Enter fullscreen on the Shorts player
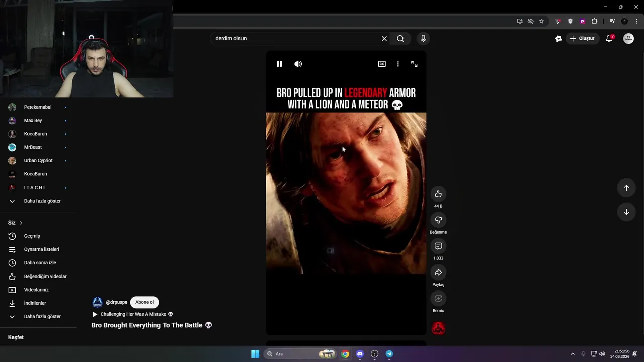This screenshot has width=644, height=362. click(x=414, y=64)
